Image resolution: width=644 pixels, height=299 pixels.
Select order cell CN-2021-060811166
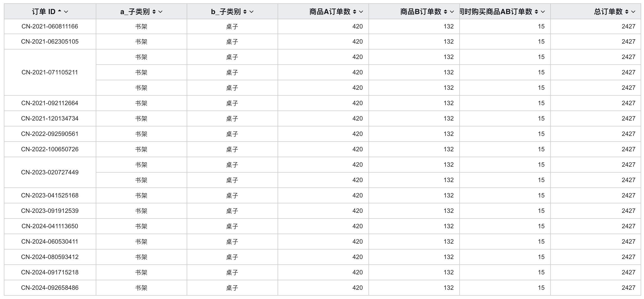50,26
